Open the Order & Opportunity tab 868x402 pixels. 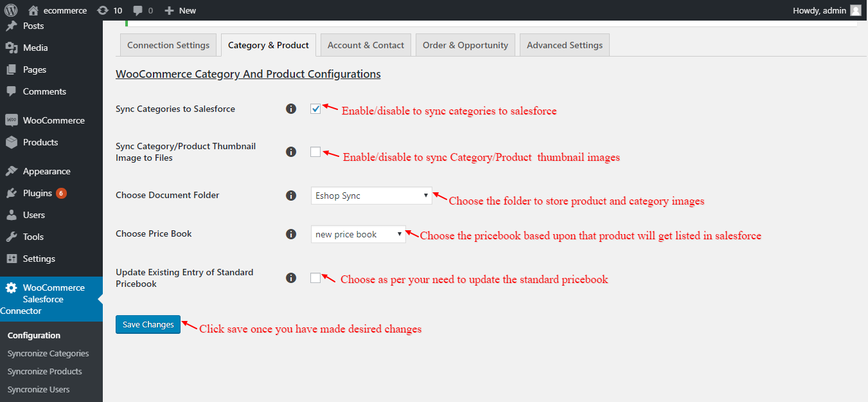click(465, 45)
